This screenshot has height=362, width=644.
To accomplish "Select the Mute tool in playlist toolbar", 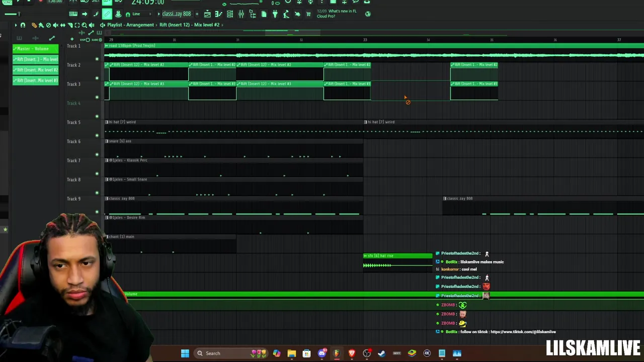I will click(55, 25).
